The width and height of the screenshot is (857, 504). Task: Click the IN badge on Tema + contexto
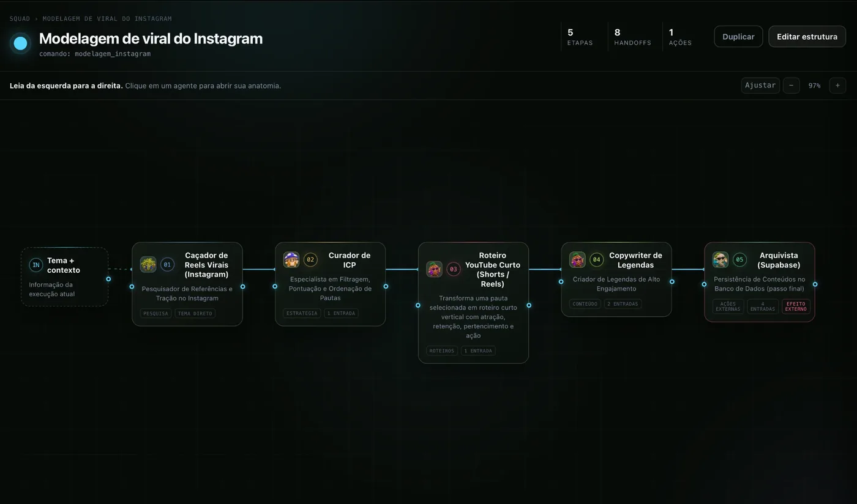pos(36,265)
